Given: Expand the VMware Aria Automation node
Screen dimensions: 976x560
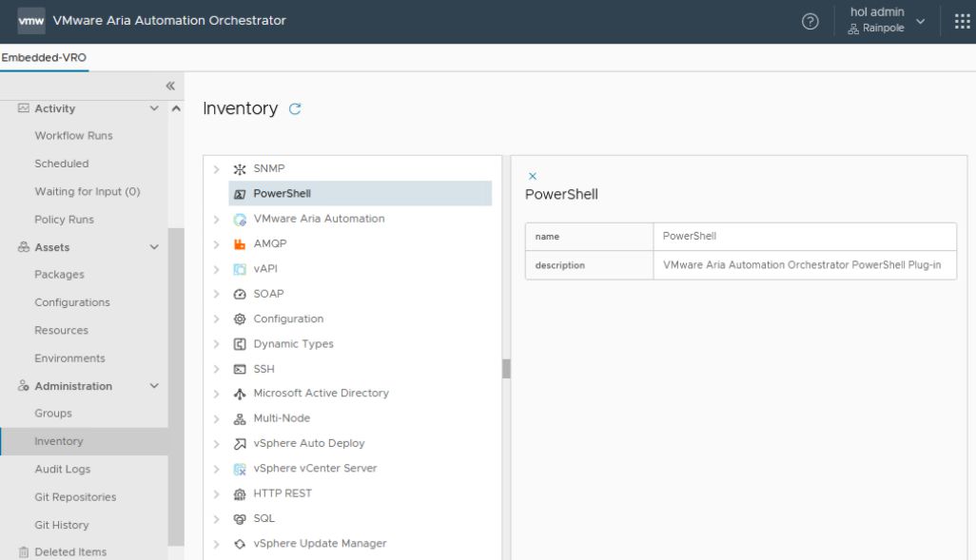Looking at the screenshot, I should (x=216, y=219).
